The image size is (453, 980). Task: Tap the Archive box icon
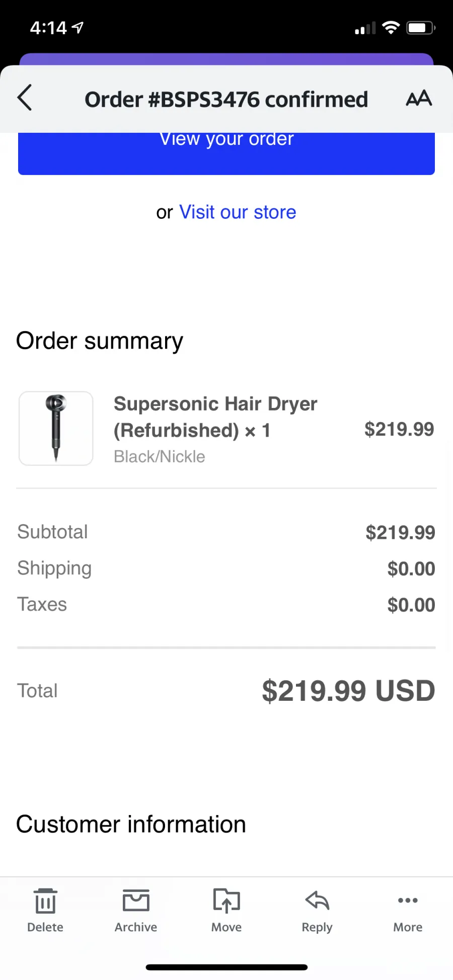tap(136, 901)
